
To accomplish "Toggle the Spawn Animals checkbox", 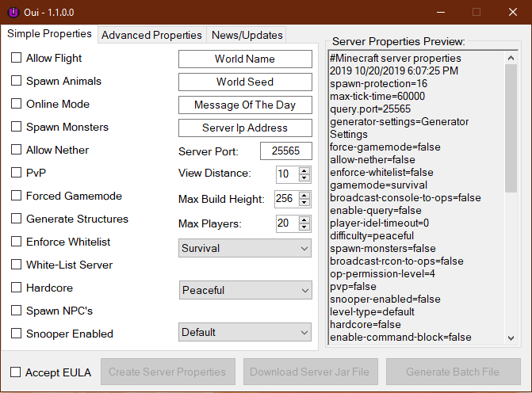I will click(x=16, y=81).
